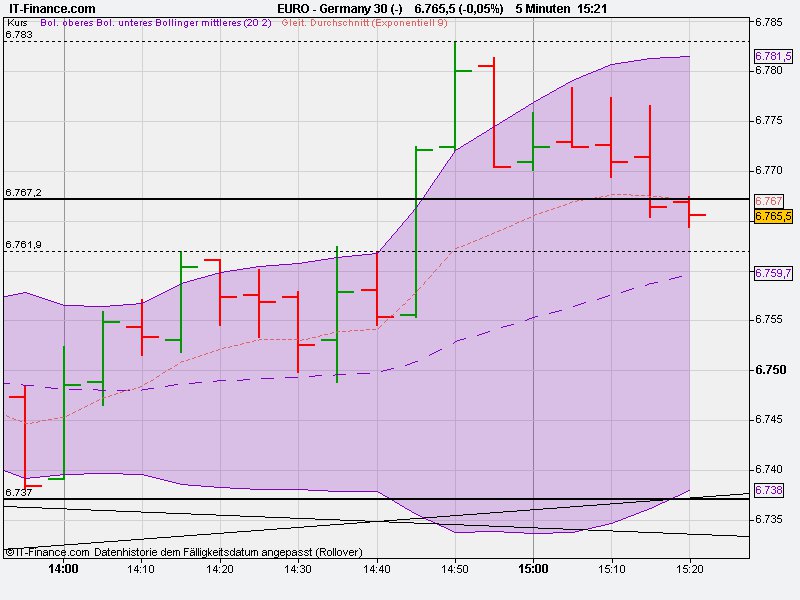Click the 6.767 price level marker
The image size is (800, 600).
767,200
